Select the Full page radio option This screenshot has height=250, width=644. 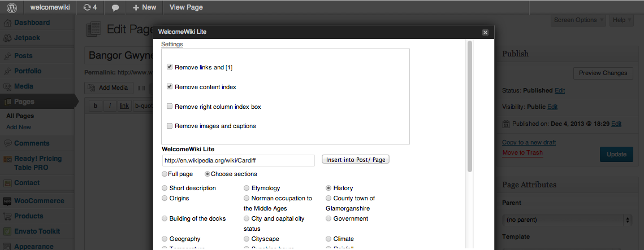(165, 174)
